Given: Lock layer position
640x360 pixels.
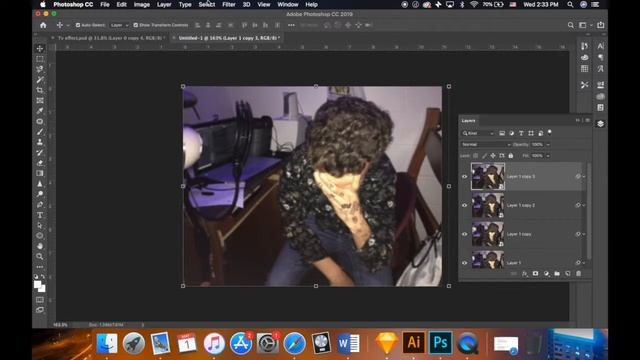Looking at the screenshot, I should (493, 156).
